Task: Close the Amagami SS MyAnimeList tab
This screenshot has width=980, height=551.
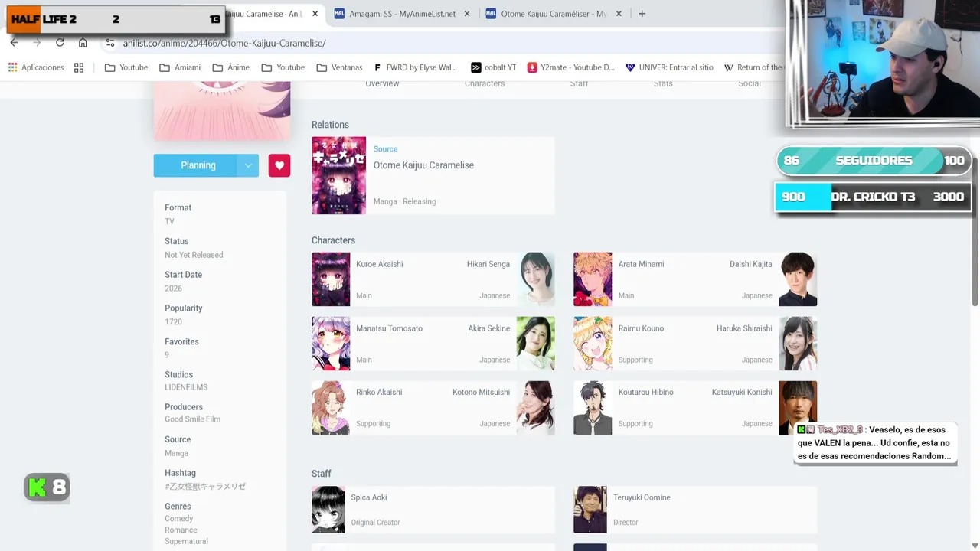Action: (467, 14)
